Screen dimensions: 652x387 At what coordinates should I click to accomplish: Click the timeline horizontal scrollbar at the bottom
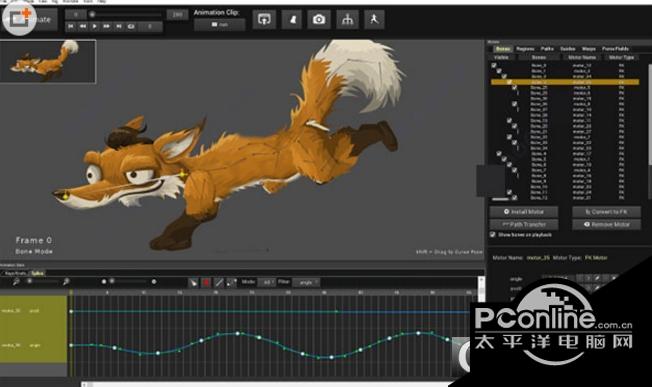266,385
